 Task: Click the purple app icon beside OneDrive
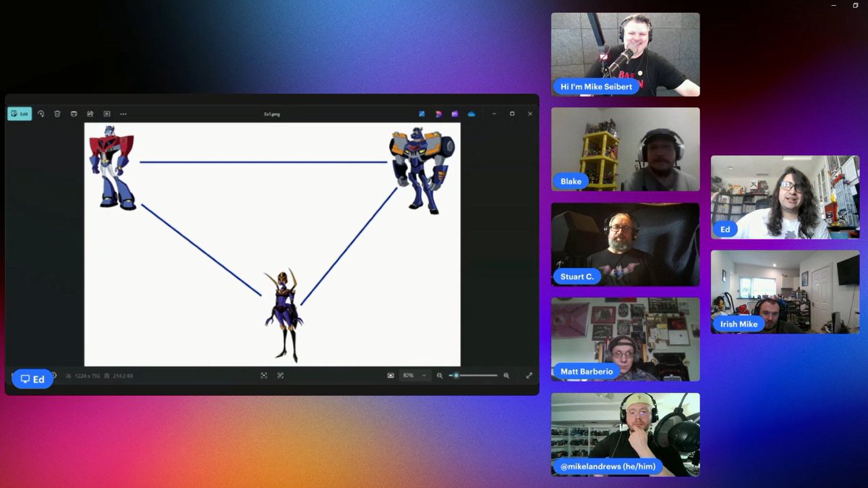pyautogui.click(x=455, y=114)
